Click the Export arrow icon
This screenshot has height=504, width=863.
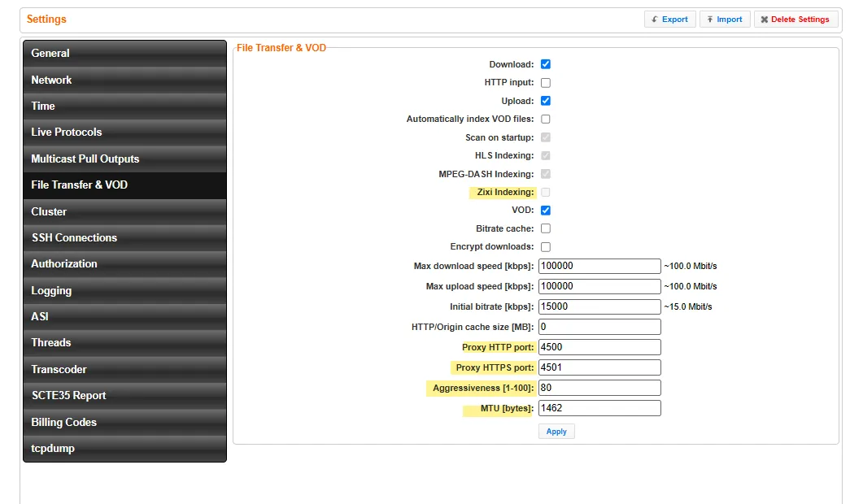[x=655, y=20]
